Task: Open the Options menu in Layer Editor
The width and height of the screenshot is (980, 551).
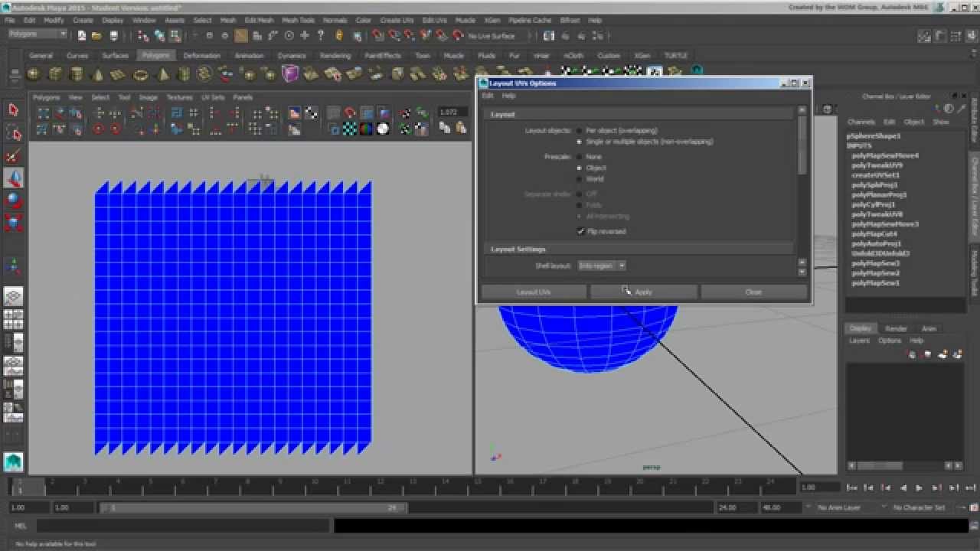Action: tap(890, 341)
